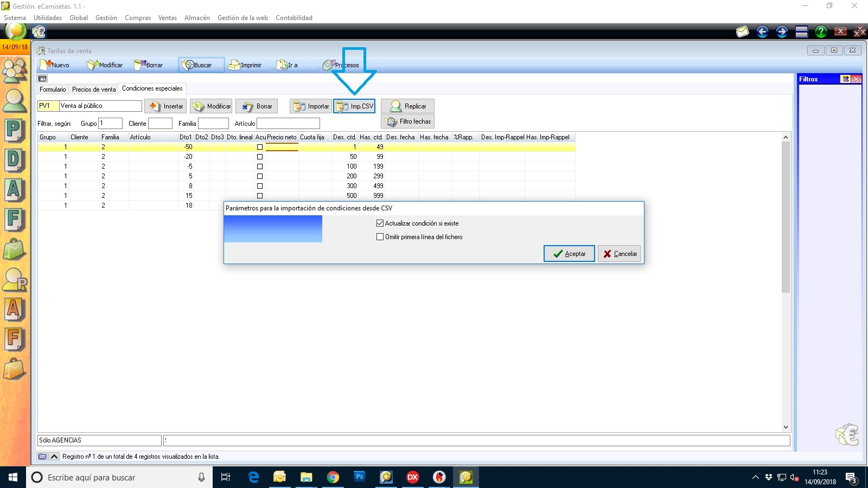This screenshot has width=868, height=488.
Task: Open the green A document sidebar icon
Action: pyautogui.click(x=15, y=190)
